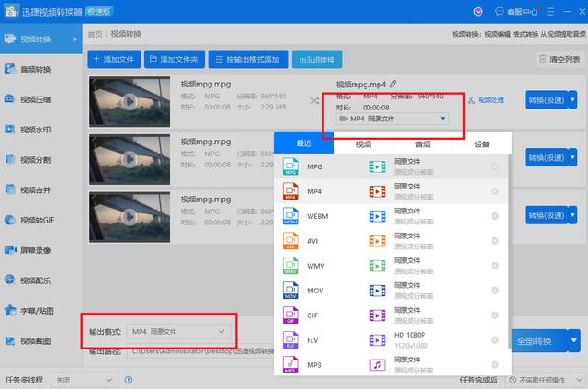
Task: Switch to the 视频 tab in format popup
Action: [364, 144]
